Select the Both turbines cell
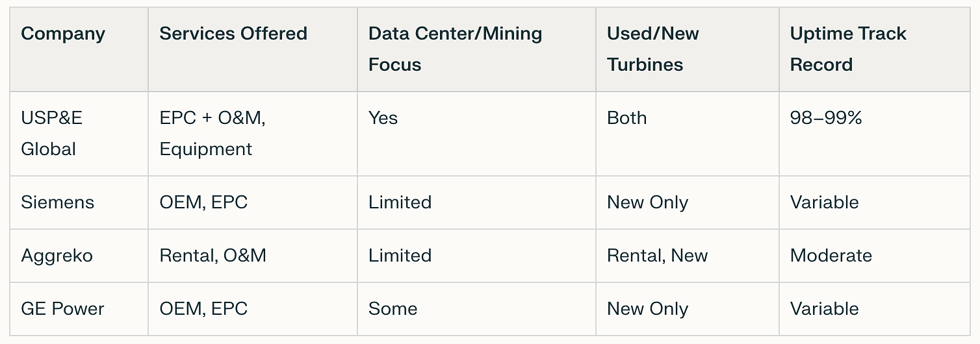This screenshot has width=980, height=344. pyautogui.click(x=626, y=118)
